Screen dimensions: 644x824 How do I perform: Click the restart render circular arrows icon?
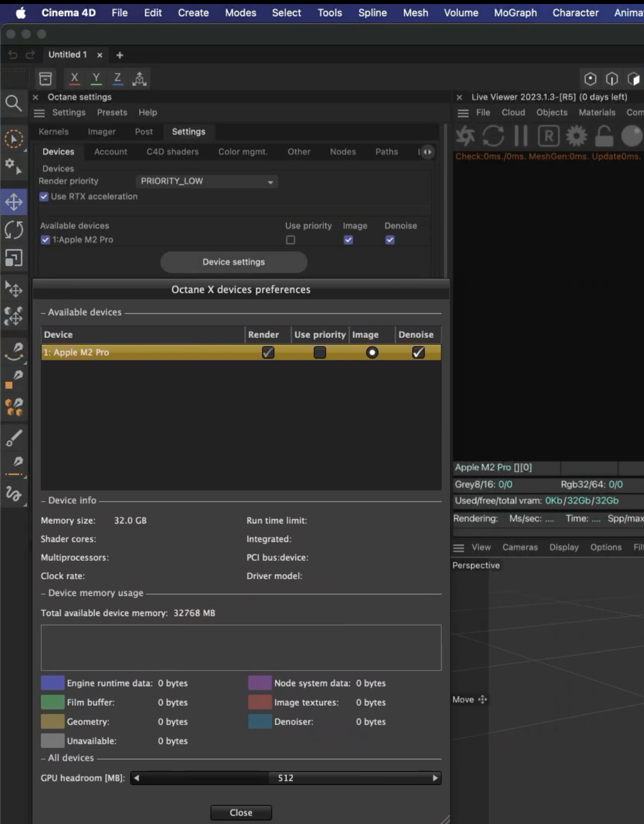[x=493, y=136]
